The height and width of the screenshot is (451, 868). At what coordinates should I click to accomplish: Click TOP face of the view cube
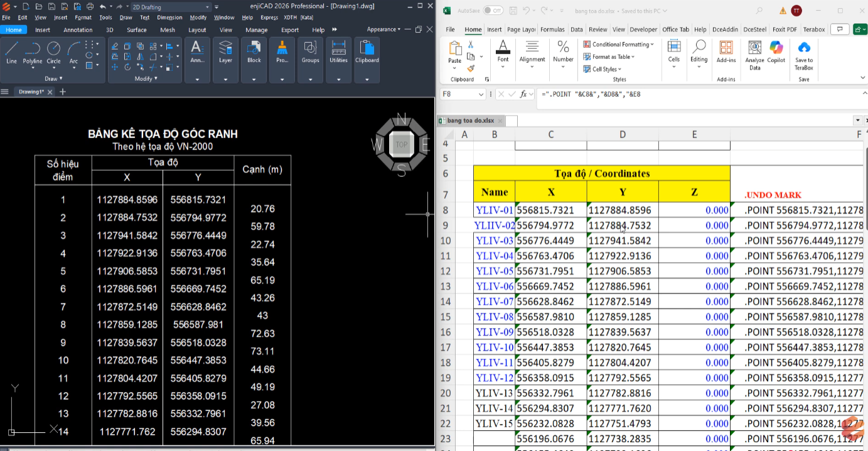tap(401, 144)
